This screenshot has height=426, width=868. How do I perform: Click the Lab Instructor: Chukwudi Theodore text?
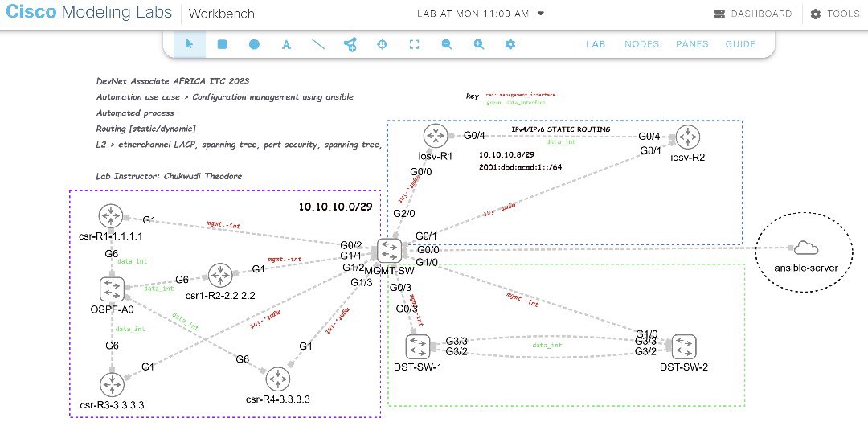tap(170, 176)
